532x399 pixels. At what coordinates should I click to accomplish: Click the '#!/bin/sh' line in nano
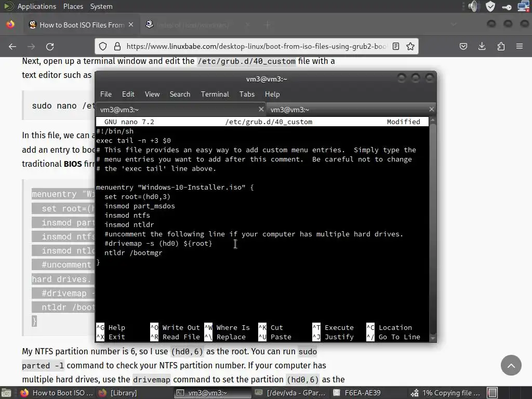(x=115, y=131)
